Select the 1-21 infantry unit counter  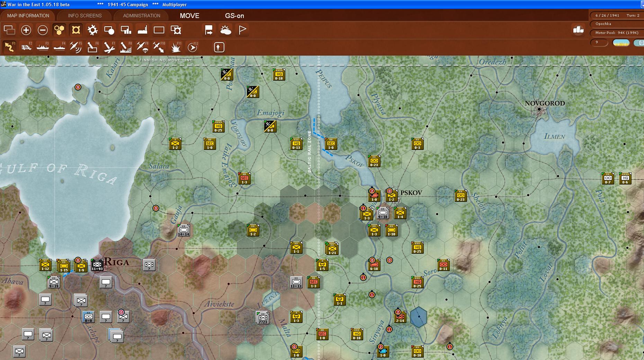point(332,248)
